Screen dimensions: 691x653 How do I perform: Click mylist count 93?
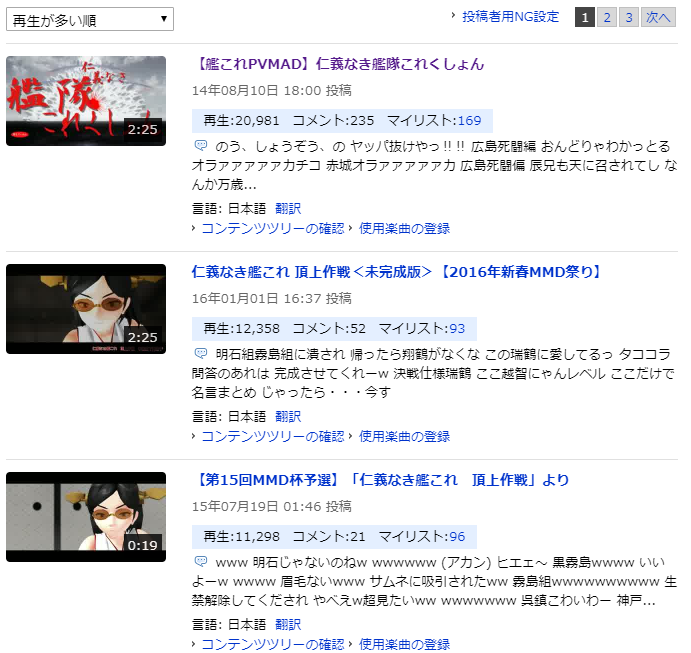click(457, 329)
